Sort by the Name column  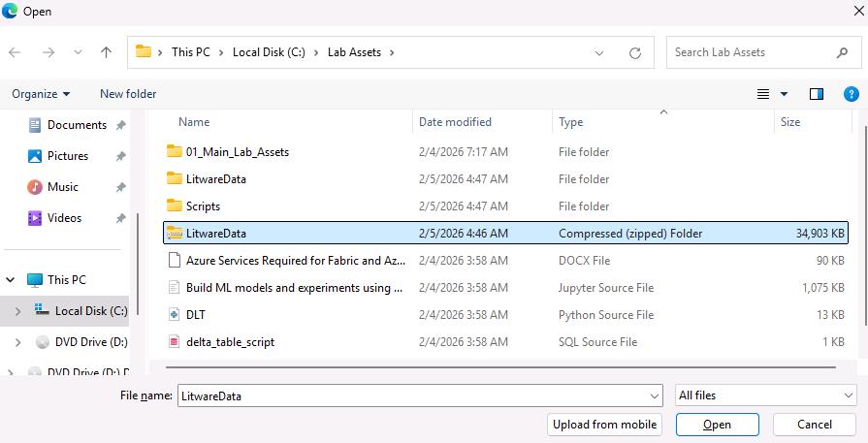click(x=194, y=122)
